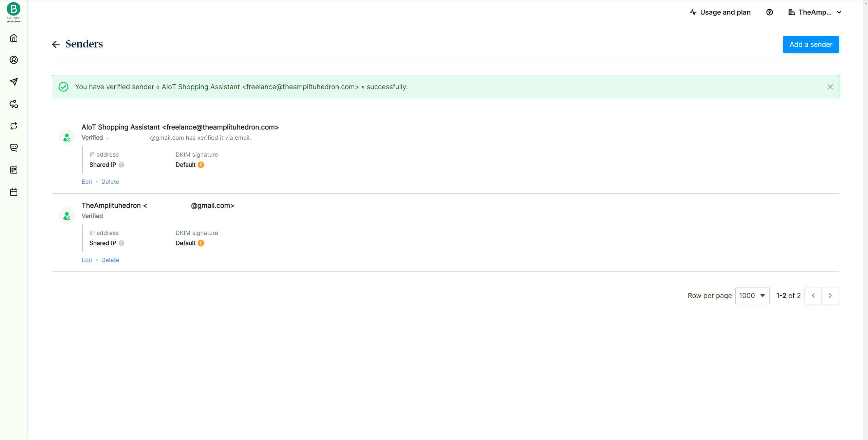Click the Brevo logo at top left
This screenshot has height=440, width=868.
tap(13, 9)
